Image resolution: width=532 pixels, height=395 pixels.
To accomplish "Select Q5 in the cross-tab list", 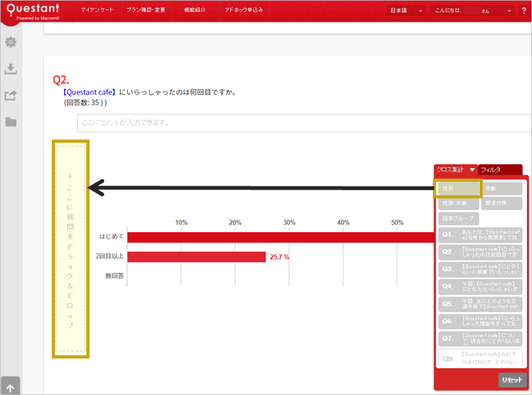I will [480, 304].
